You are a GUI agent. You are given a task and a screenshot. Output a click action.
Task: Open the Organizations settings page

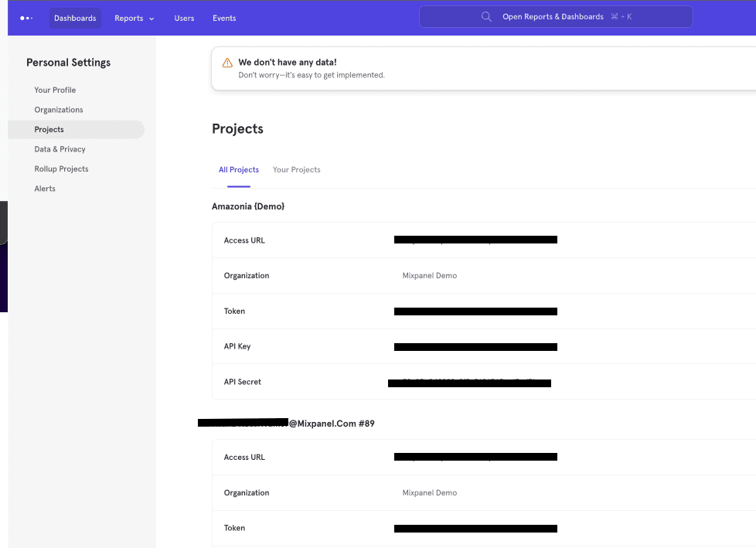click(58, 110)
